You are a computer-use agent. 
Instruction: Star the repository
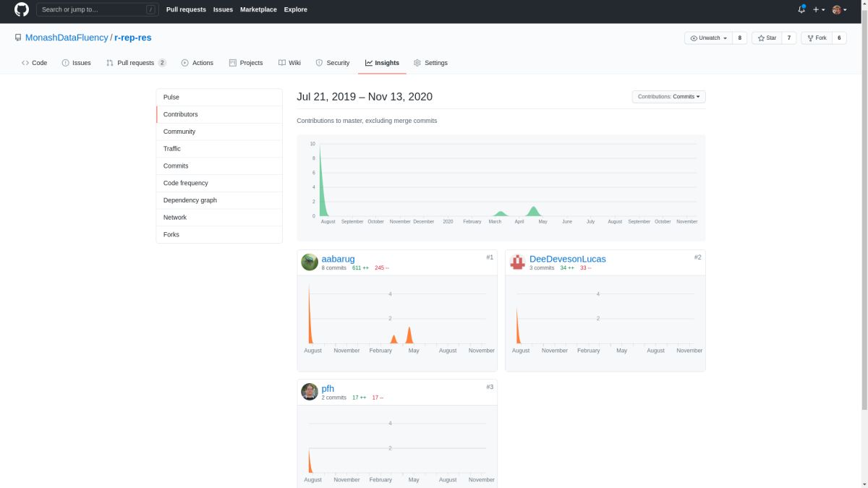767,38
